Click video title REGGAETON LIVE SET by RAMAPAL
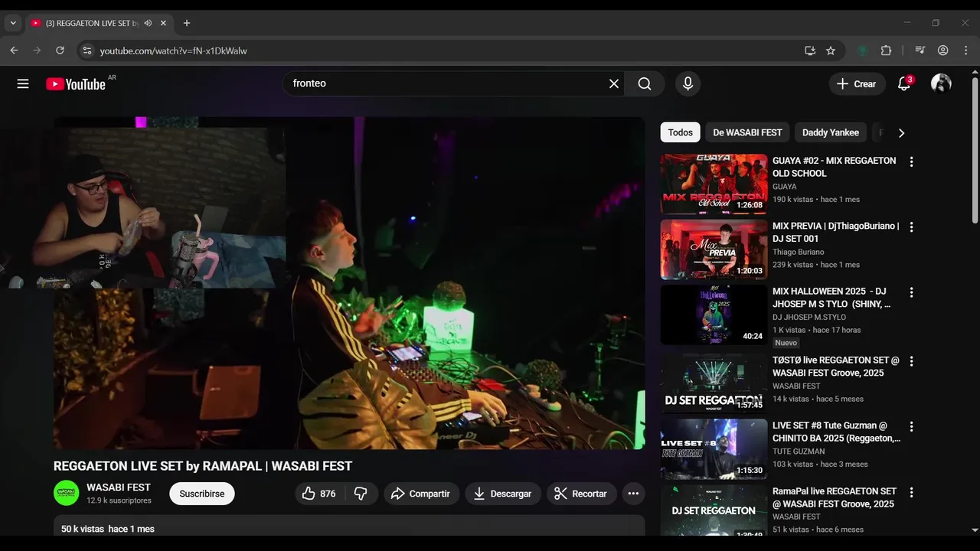This screenshot has width=980, height=551. (203, 466)
